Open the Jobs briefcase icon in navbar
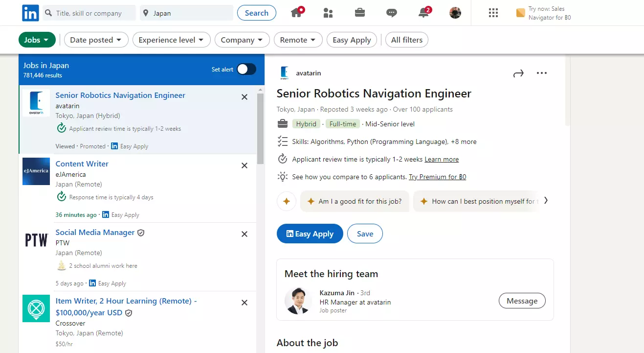This screenshot has height=353, width=644. [360, 13]
